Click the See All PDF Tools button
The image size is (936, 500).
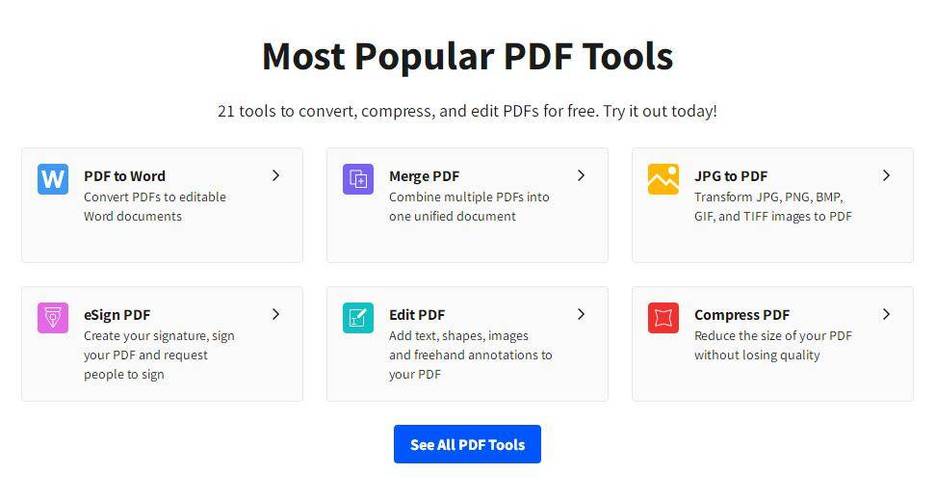coord(467,444)
